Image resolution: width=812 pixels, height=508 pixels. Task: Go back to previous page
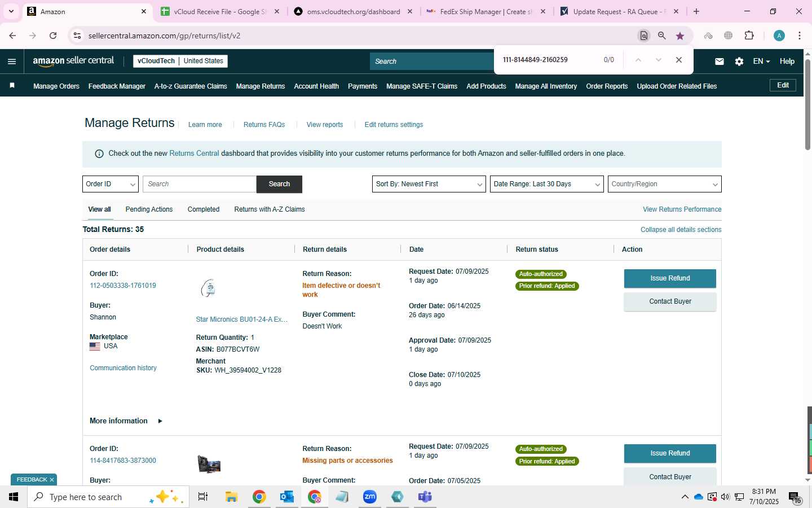(x=12, y=36)
